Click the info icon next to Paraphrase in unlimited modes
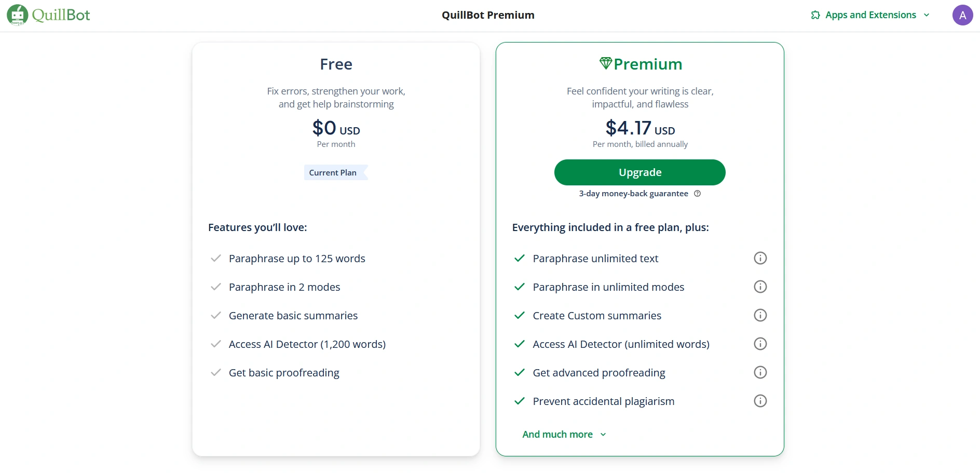This screenshot has height=473, width=980. click(760, 286)
